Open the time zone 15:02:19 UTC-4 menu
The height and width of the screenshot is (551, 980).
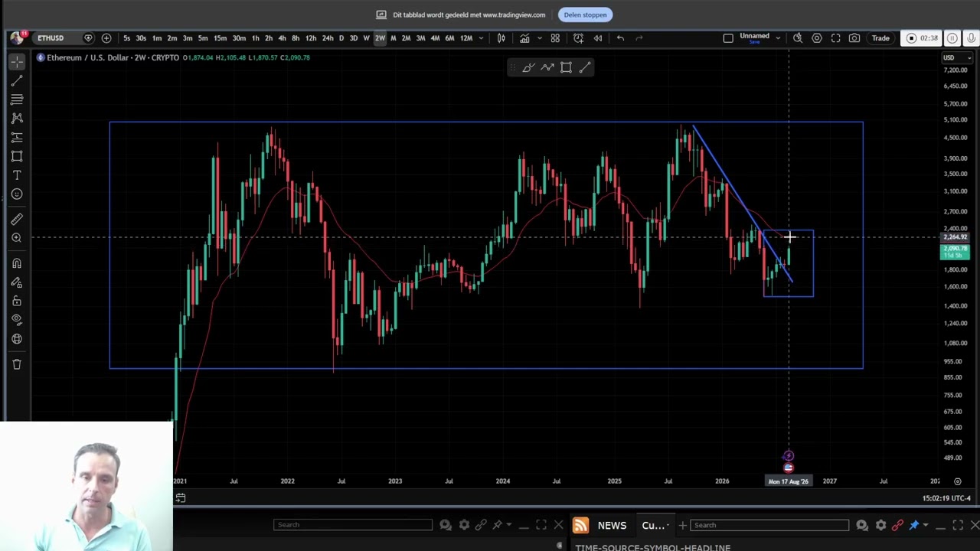[x=947, y=498]
